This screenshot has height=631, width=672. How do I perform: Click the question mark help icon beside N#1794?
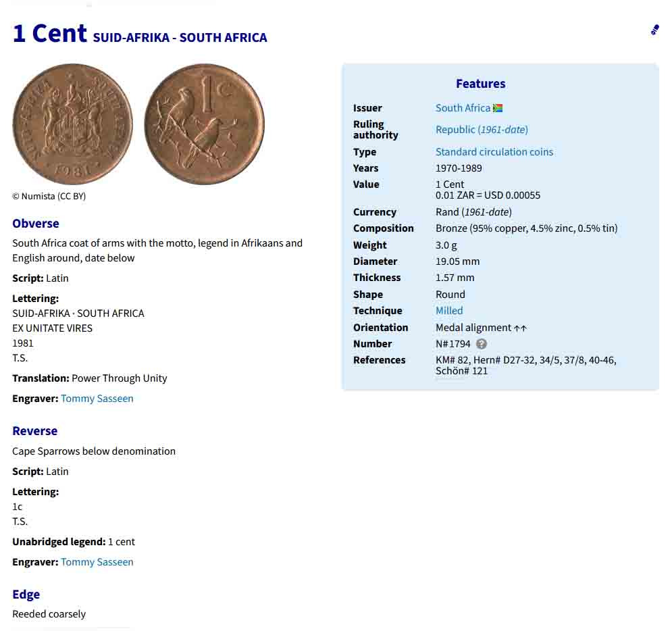click(x=482, y=344)
